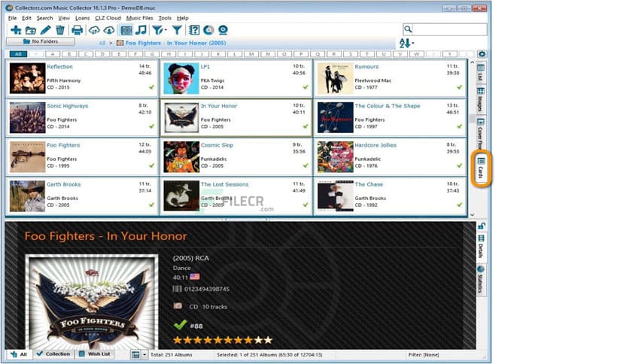This screenshot has height=364, width=629.
Task: Click the 'All' breadcrumb link
Action: 102,43
